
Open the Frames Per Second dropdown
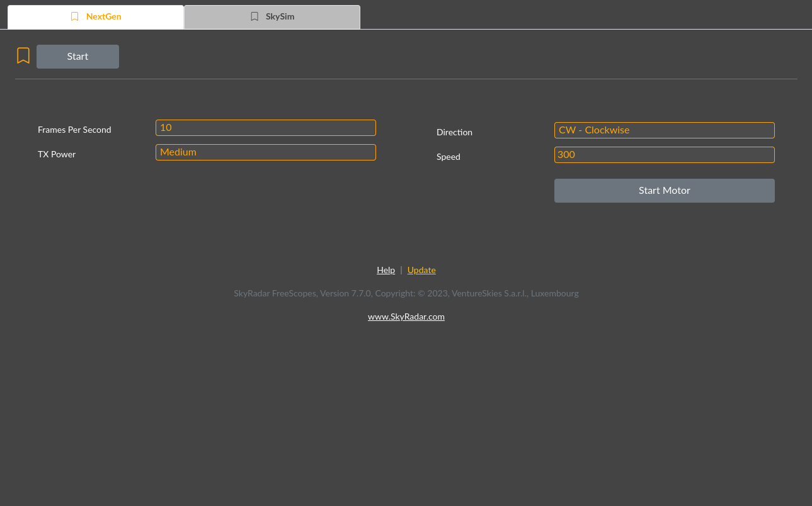pos(266,128)
